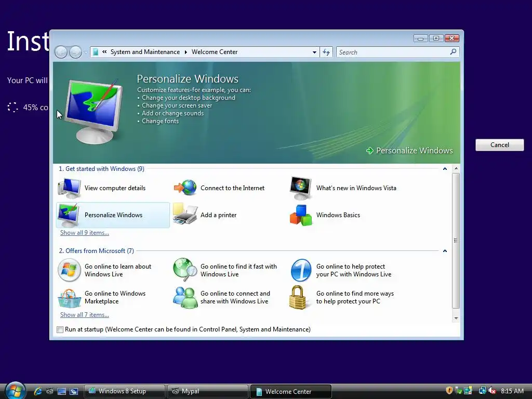Switch to Windows 8 Setup taskbar button
Viewport: 532px width, 399px height.
(x=124, y=391)
